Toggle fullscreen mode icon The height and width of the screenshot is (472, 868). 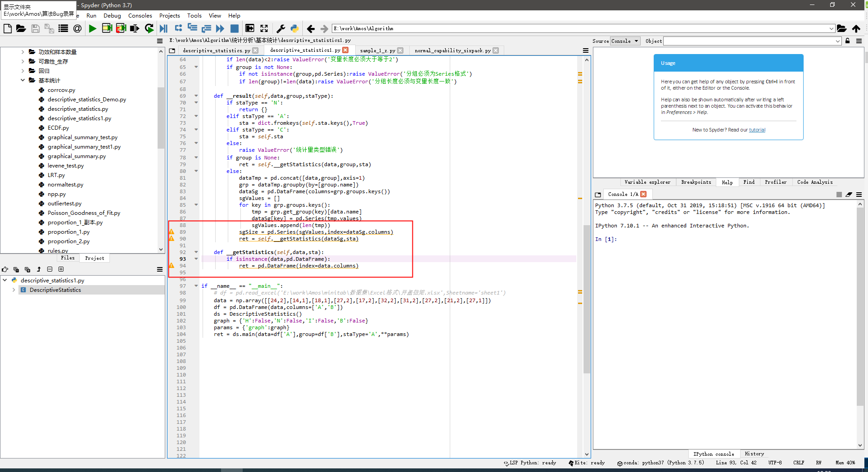tap(264, 28)
